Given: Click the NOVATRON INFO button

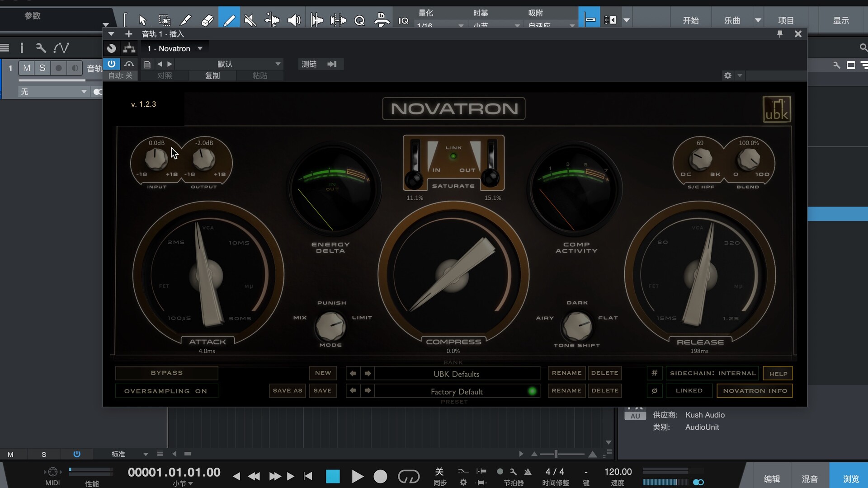Looking at the screenshot, I should click(x=755, y=390).
